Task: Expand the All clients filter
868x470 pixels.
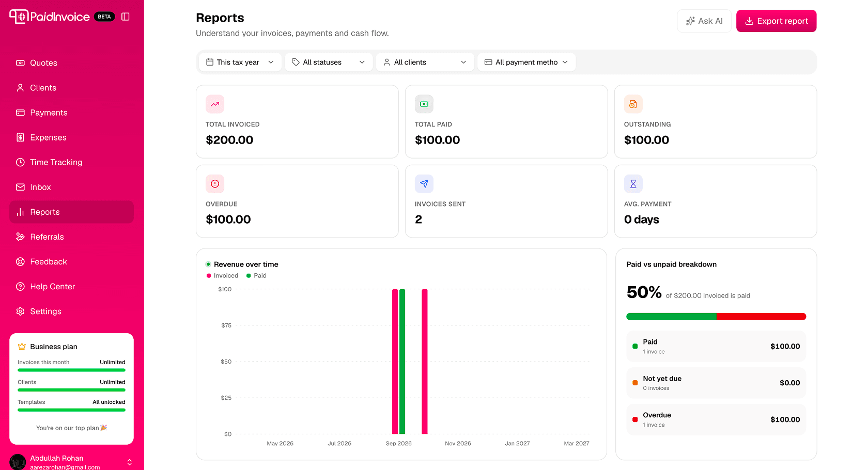Action: 425,62
